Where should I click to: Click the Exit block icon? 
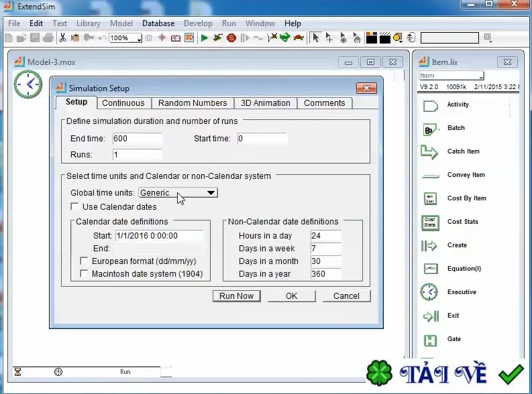431,316
